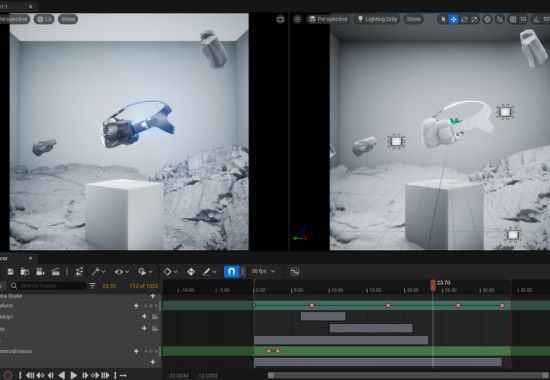Viewport: 550px width, 380px height.
Task: Open the right viewport hamburger options menu
Action: [x=297, y=19]
